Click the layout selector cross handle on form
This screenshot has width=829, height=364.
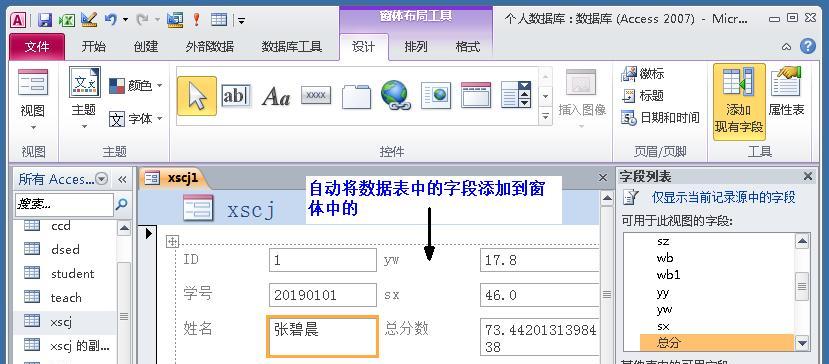point(172,242)
